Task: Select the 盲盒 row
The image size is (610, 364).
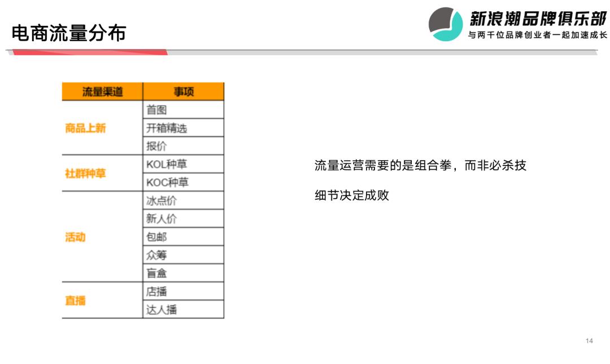Action: tap(182, 272)
